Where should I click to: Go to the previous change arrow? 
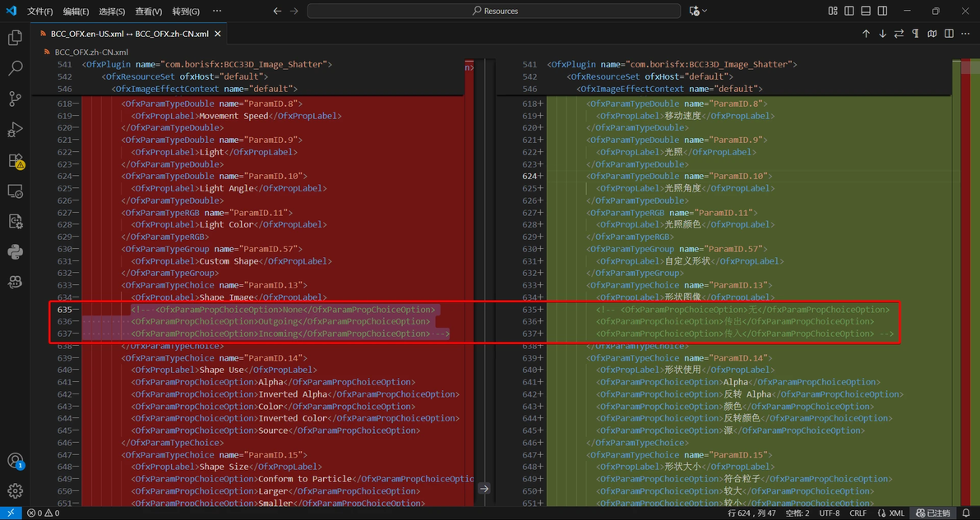[x=866, y=34]
